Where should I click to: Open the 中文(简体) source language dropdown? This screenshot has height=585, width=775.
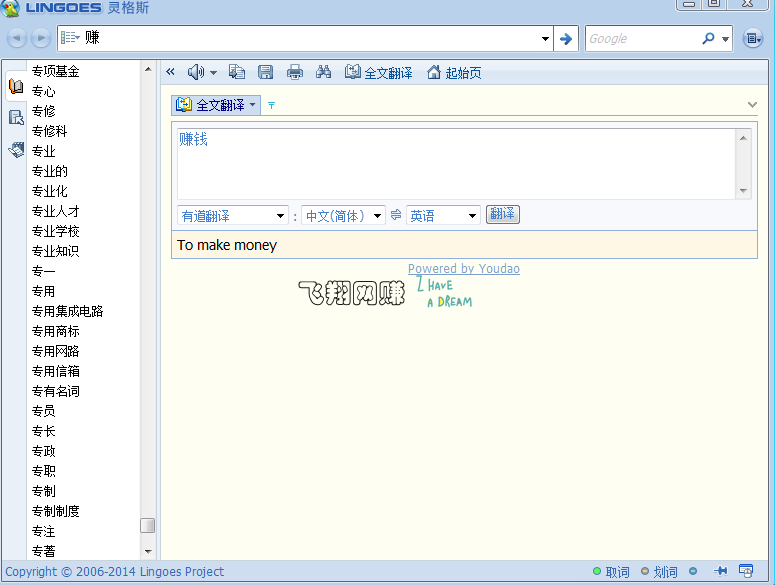pos(344,216)
